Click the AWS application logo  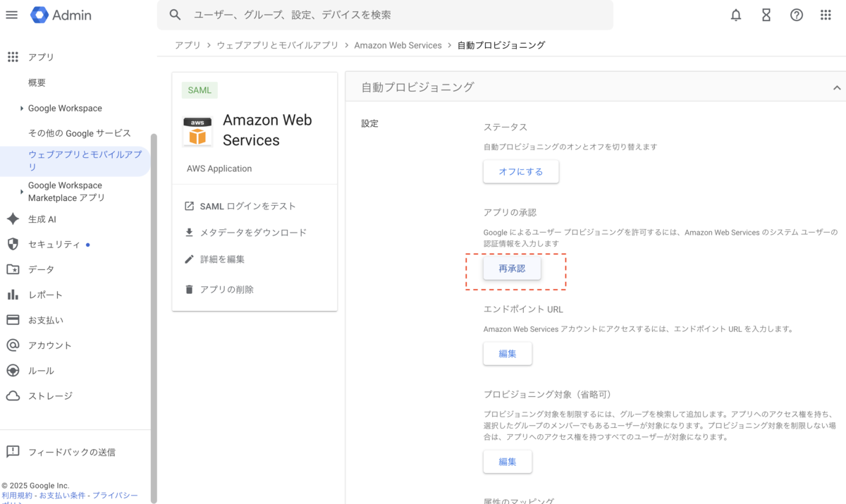tap(197, 130)
